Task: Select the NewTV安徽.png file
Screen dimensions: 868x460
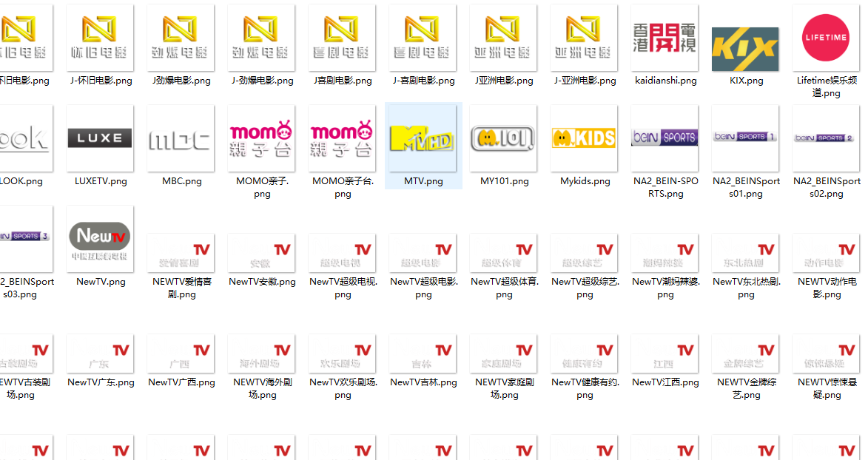Action: click(261, 253)
